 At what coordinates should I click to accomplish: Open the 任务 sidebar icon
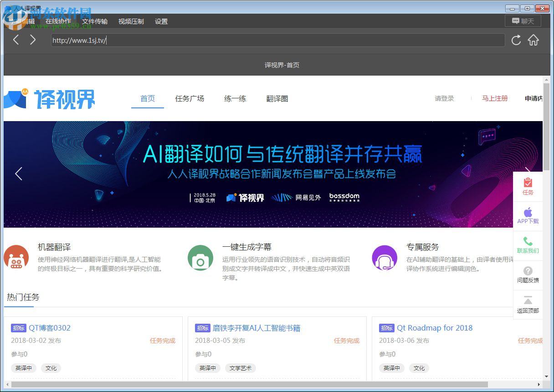[x=528, y=187]
